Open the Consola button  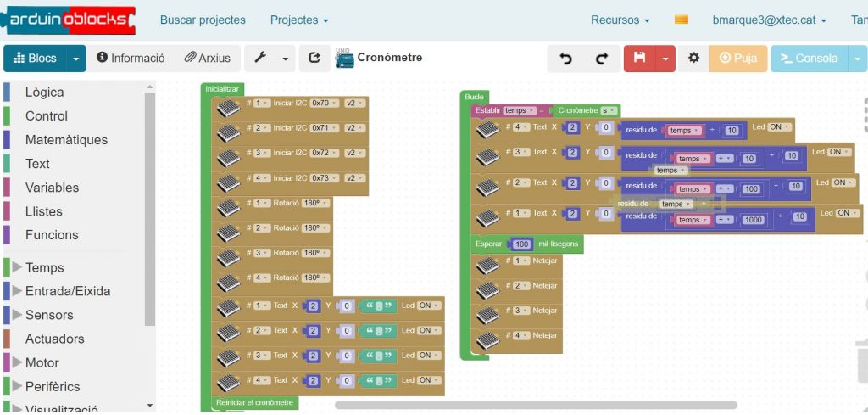pos(810,59)
